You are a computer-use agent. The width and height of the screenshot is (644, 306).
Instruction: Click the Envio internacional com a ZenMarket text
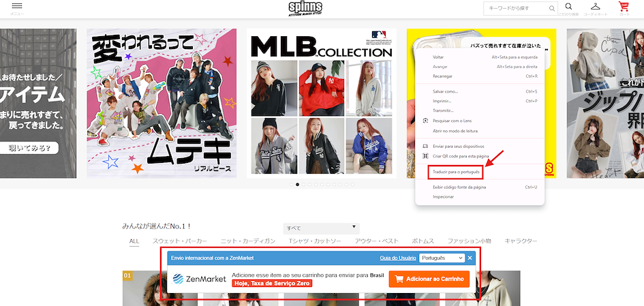tap(213, 258)
